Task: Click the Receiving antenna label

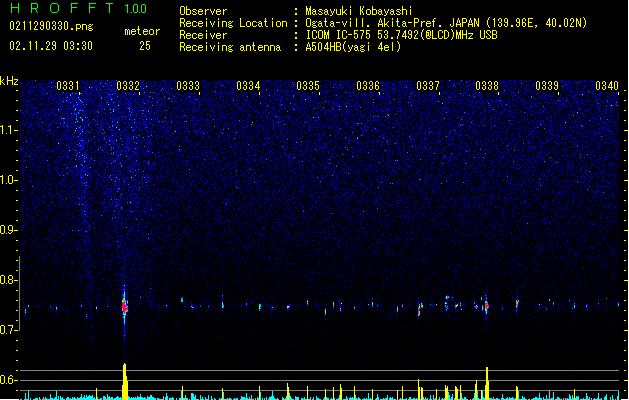Action: 230,47
